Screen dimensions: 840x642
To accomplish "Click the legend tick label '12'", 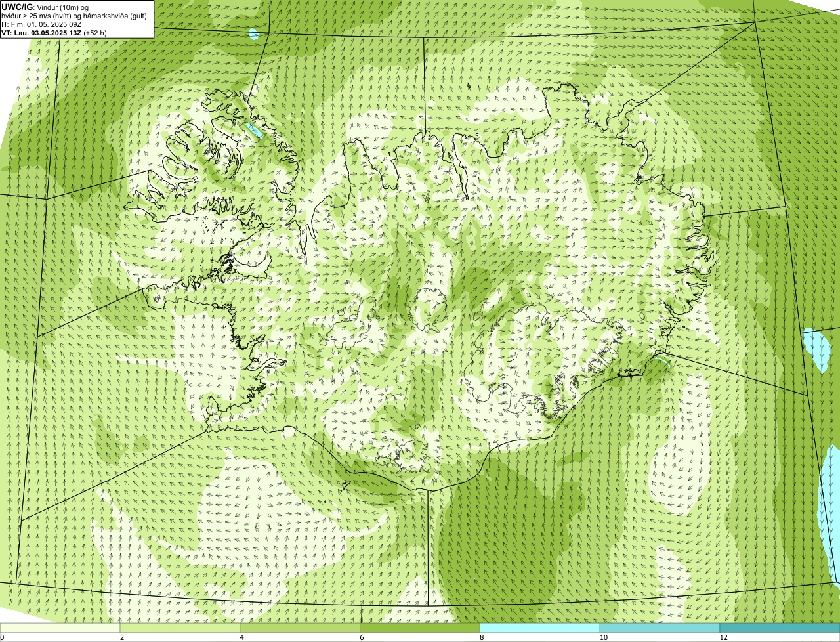I will (x=723, y=637).
